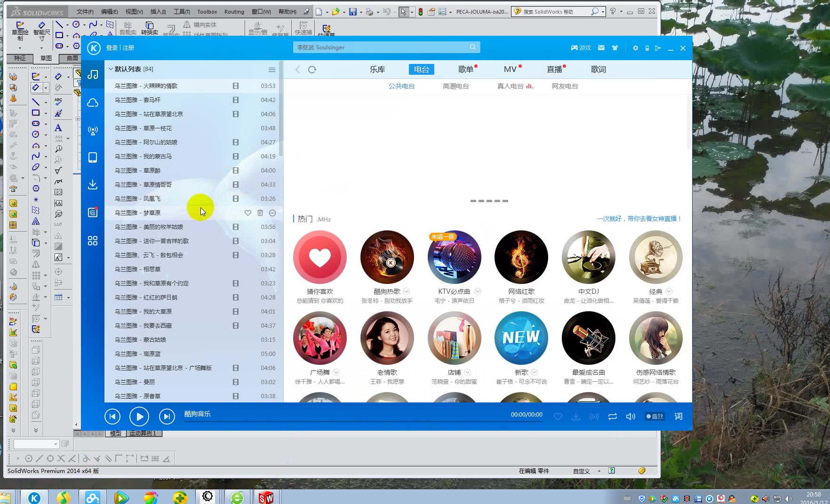Delete 乌兰图雅 - 梦草原 with trash icon
Screen dimensions: 830x504
[x=260, y=213]
